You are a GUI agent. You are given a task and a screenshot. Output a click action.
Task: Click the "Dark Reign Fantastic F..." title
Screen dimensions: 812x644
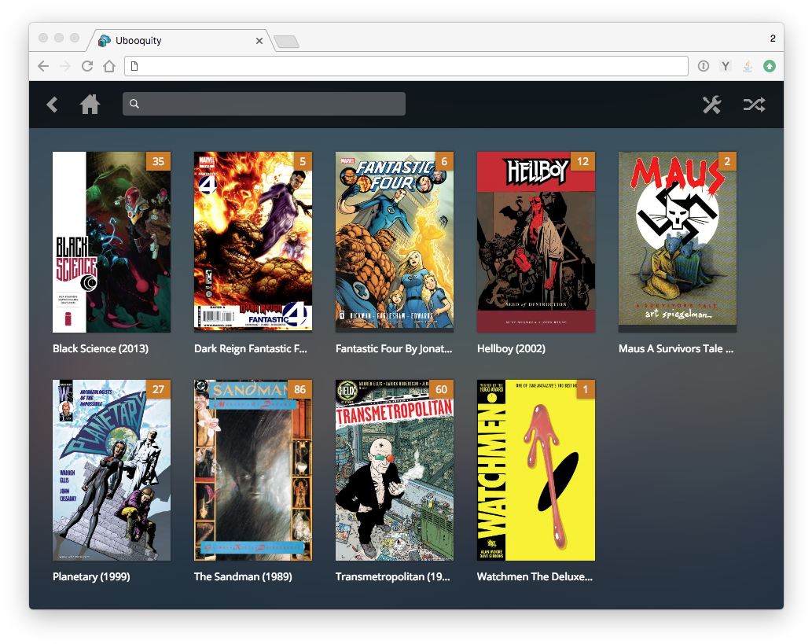(x=251, y=348)
